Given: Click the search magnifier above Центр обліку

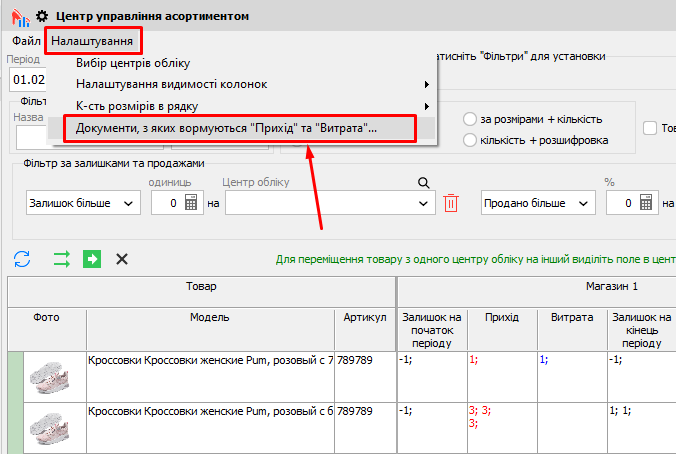Looking at the screenshot, I should pyautogui.click(x=423, y=182).
